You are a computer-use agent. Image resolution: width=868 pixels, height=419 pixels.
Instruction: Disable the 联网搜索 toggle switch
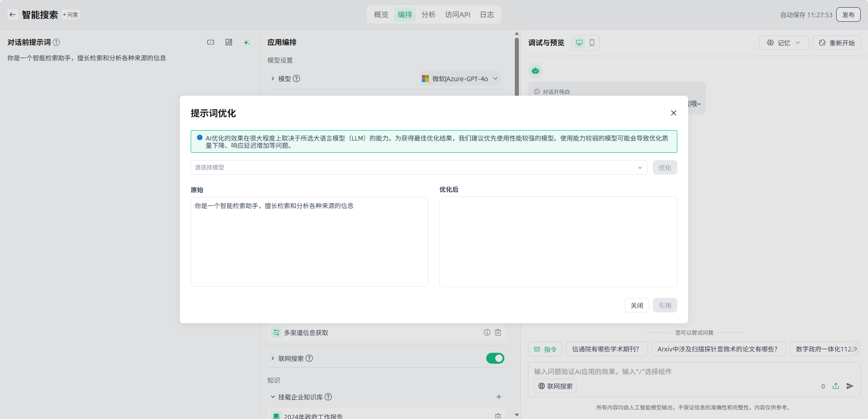pos(495,358)
